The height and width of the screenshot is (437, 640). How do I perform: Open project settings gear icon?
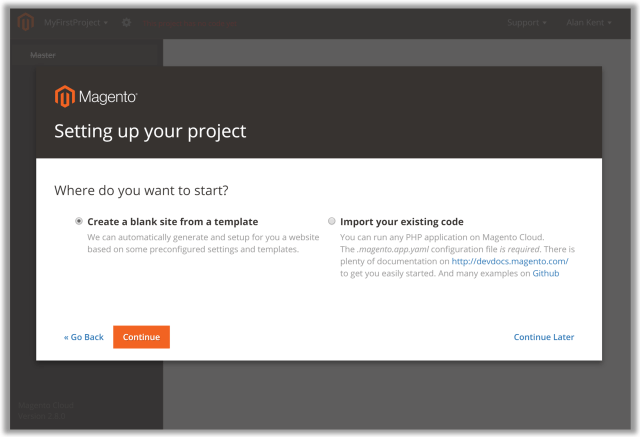pyautogui.click(x=126, y=22)
